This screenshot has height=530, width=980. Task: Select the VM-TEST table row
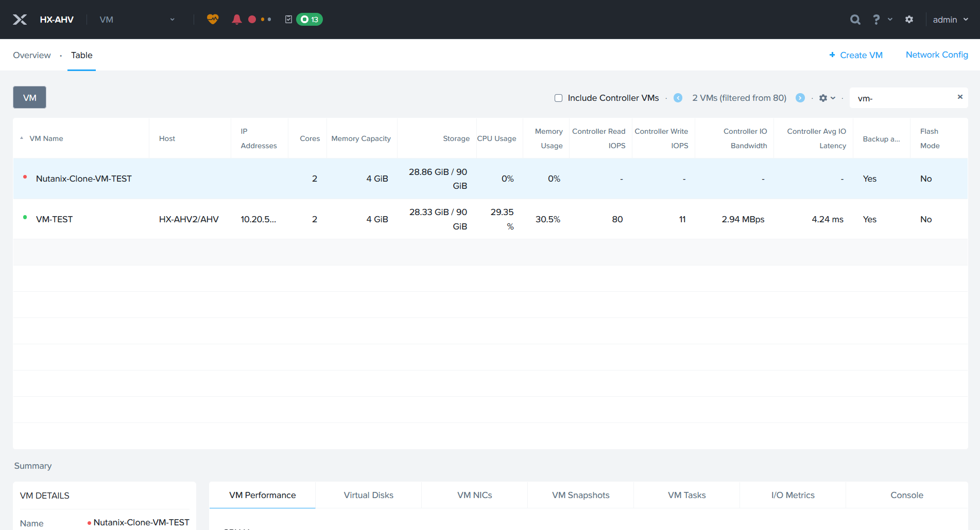coord(54,219)
